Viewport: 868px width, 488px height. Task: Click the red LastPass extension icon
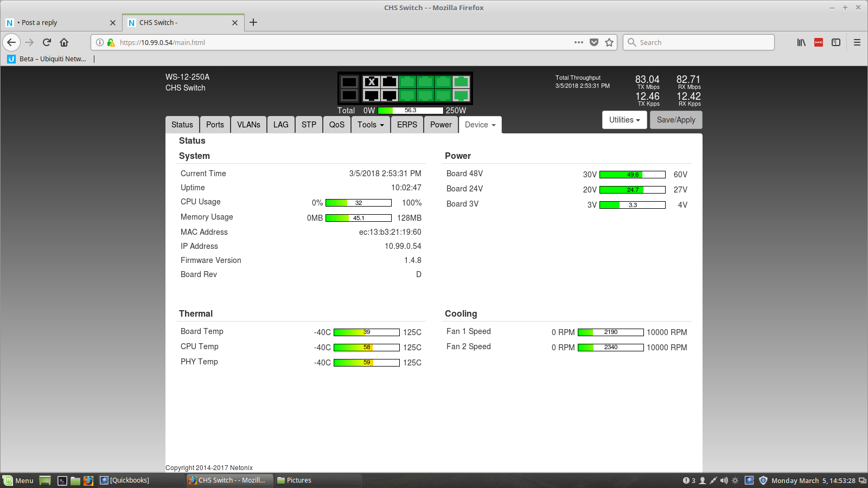tap(819, 42)
